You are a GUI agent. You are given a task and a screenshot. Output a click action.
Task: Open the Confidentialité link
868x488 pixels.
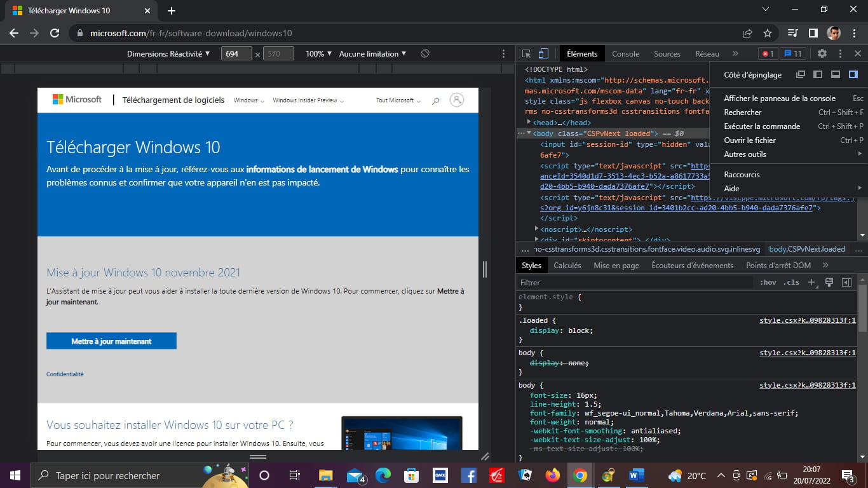(x=65, y=374)
